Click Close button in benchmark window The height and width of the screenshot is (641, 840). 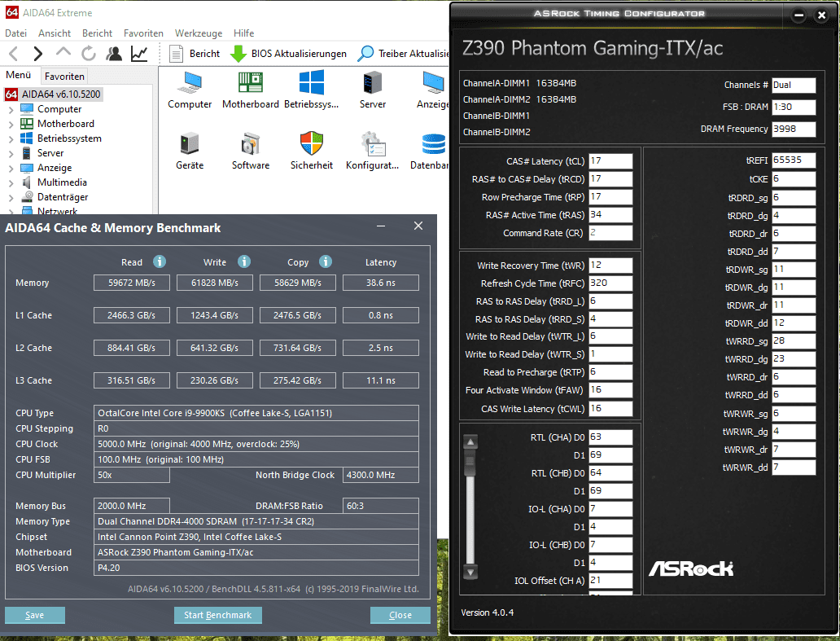click(x=400, y=615)
